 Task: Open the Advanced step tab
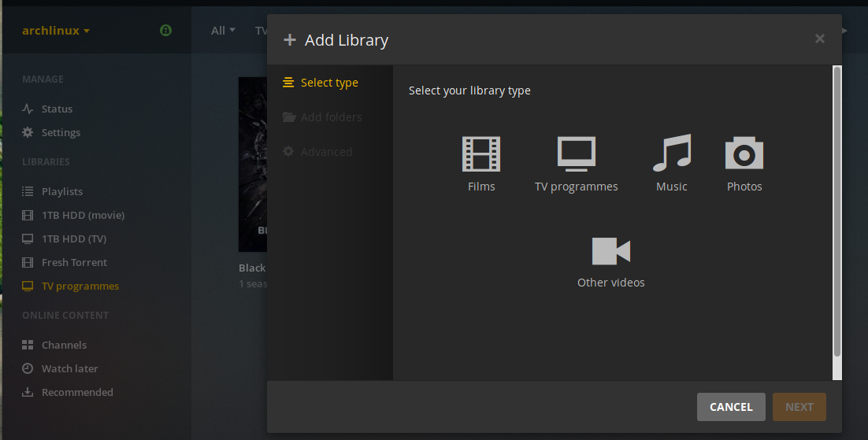pyautogui.click(x=325, y=152)
